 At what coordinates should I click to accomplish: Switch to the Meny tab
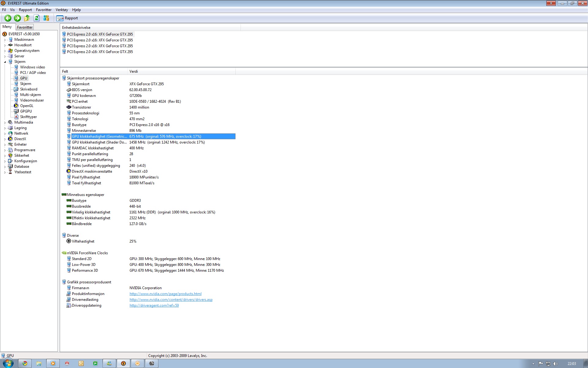(7, 27)
